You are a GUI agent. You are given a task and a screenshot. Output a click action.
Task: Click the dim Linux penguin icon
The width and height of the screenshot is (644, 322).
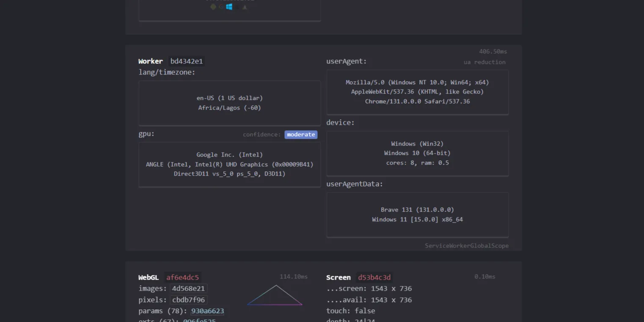point(245,7)
